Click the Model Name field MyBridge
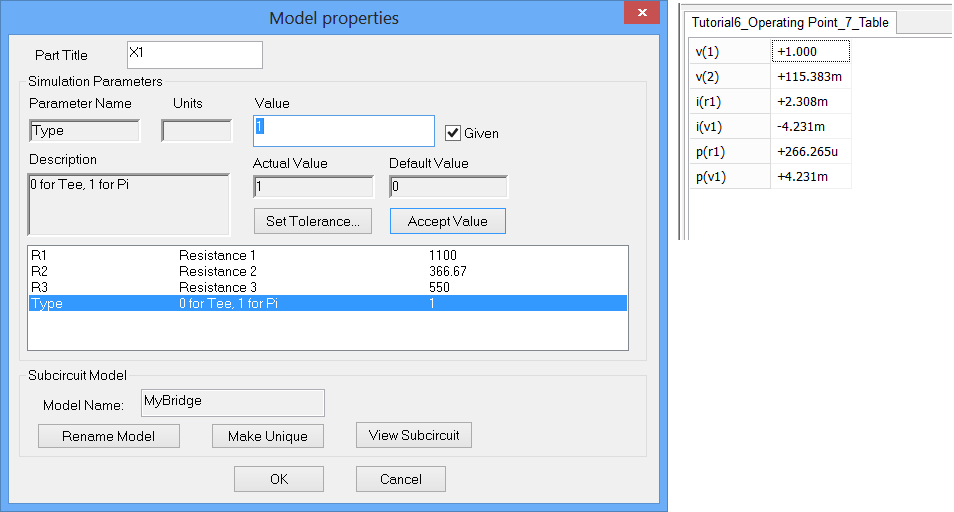Screen dimensions: 954x512 (234, 402)
